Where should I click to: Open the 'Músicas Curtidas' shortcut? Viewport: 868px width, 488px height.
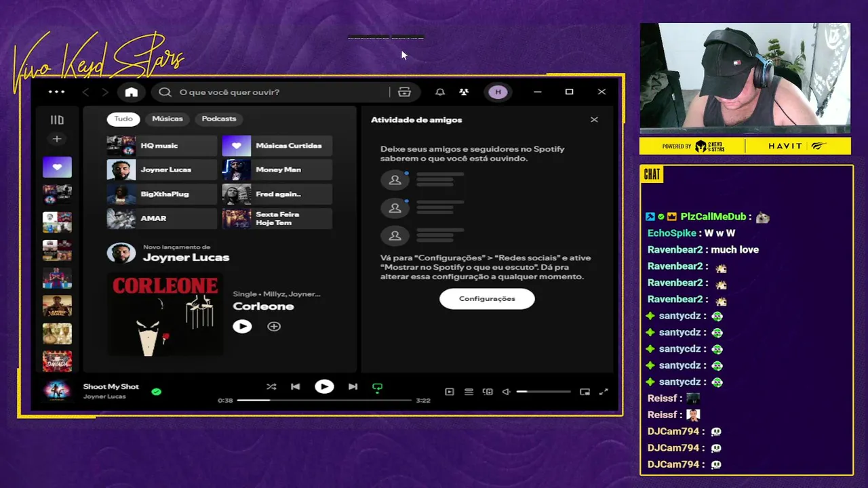tap(277, 146)
